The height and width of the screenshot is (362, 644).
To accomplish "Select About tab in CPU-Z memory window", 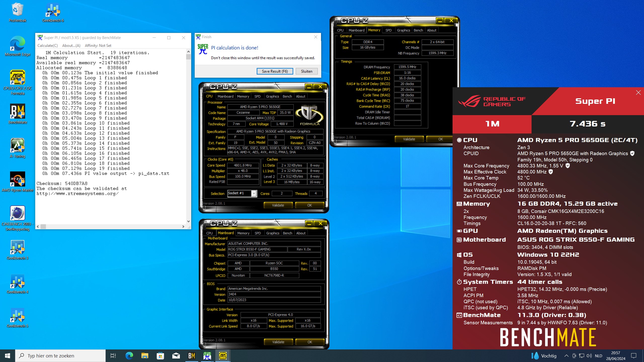I will pyautogui.click(x=432, y=30).
